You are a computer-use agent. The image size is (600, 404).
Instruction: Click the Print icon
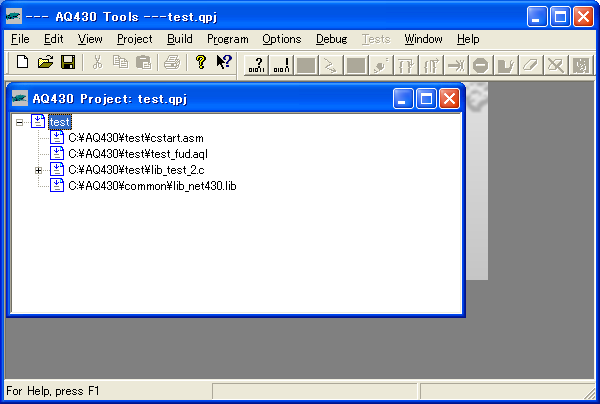pyautogui.click(x=172, y=62)
